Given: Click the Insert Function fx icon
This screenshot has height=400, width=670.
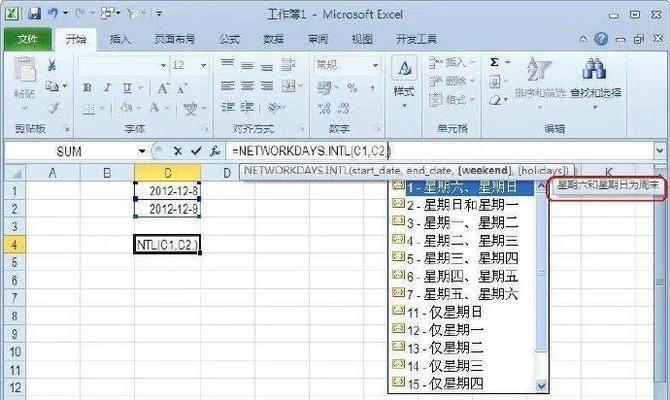Looking at the screenshot, I should [215, 151].
